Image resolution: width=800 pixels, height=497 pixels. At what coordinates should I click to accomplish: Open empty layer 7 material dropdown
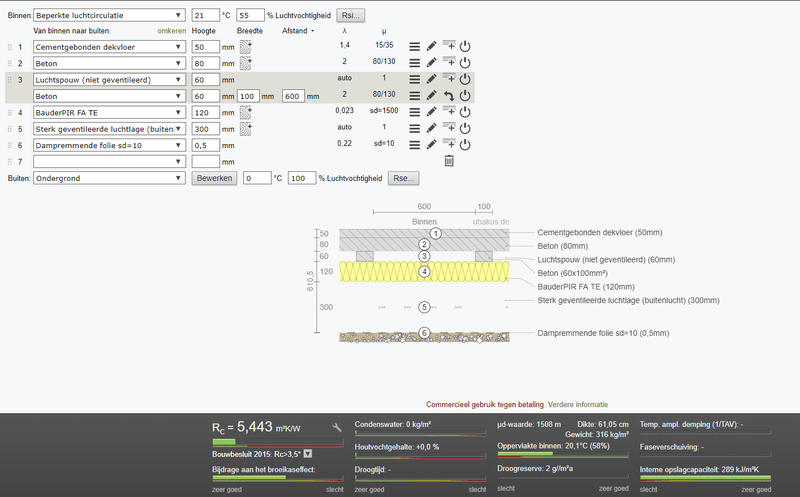click(109, 161)
